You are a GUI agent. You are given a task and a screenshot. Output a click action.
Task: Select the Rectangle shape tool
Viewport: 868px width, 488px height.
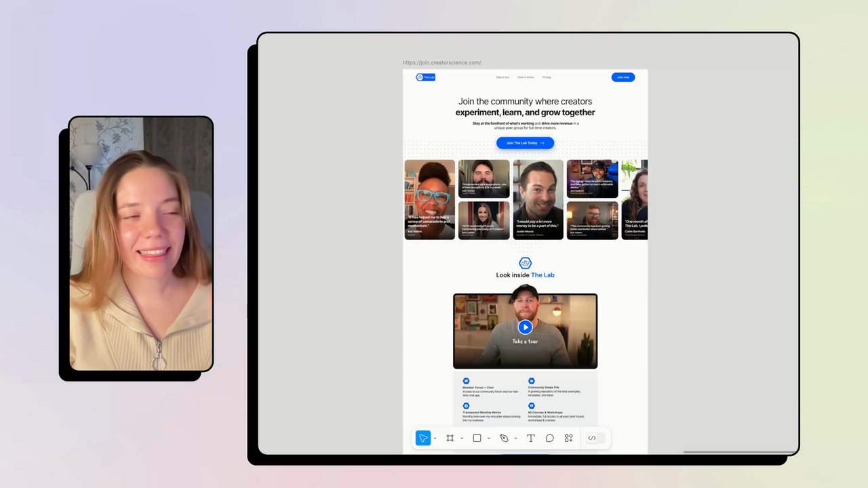point(477,439)
